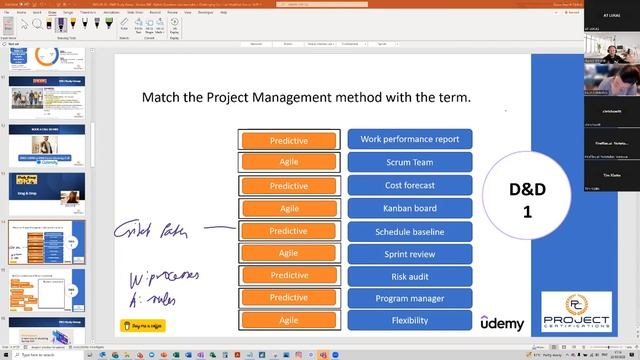Select the AT LUKAS participant tile
This screenshot has height=360, width=640.
pos(611,16)
